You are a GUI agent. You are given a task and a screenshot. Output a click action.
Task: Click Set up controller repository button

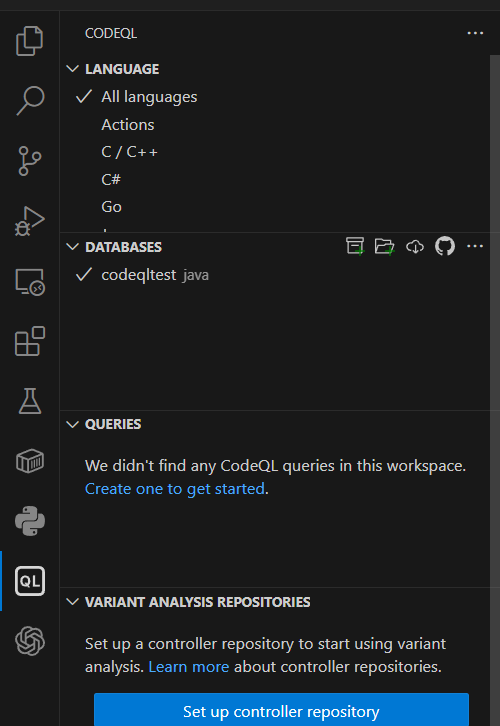pos(281,709)
